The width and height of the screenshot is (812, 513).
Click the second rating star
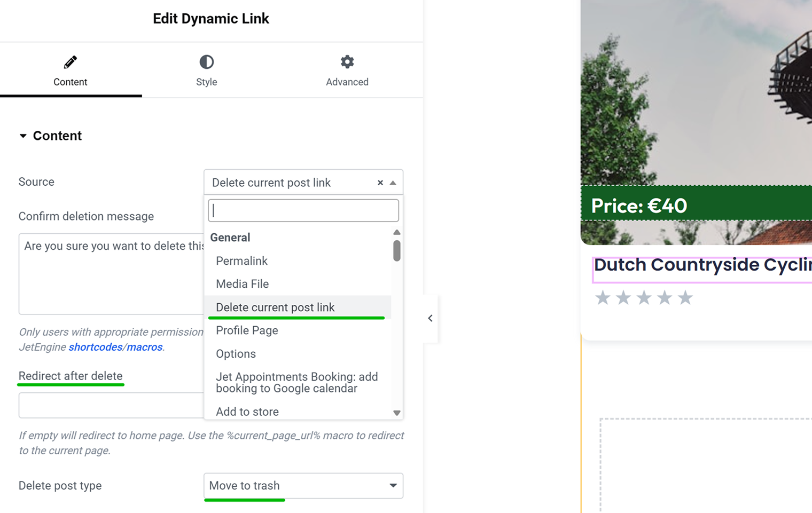click(623, 298)
